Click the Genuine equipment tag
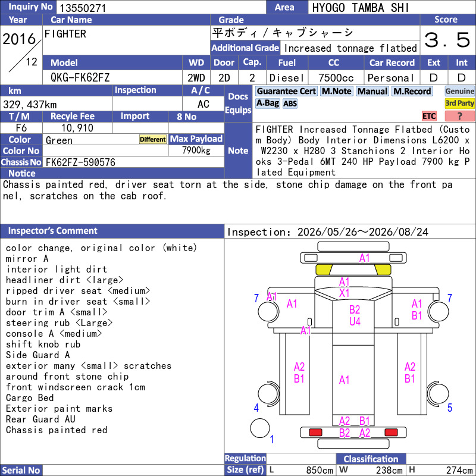This screenshot has width=476, height=476. 459,92
